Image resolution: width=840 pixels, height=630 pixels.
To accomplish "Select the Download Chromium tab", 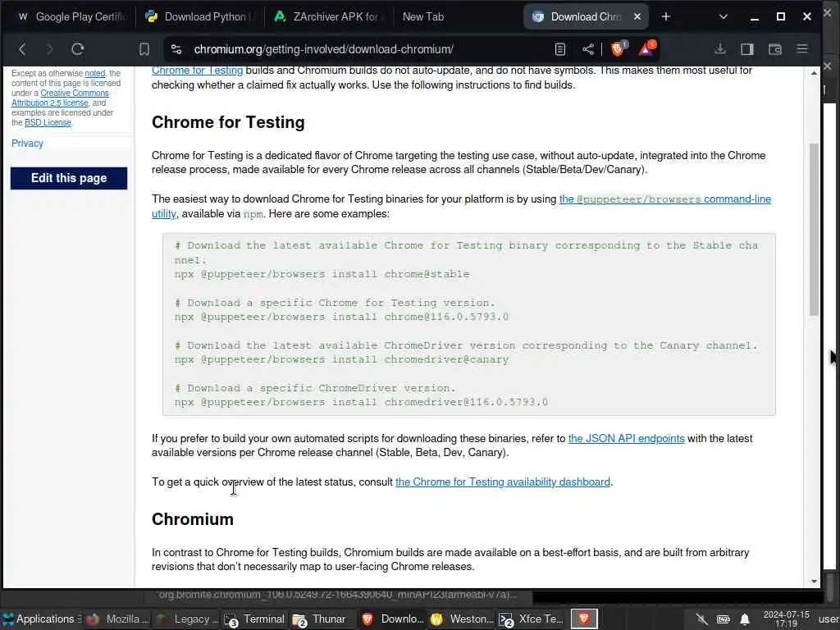I will tap(577, 16).
